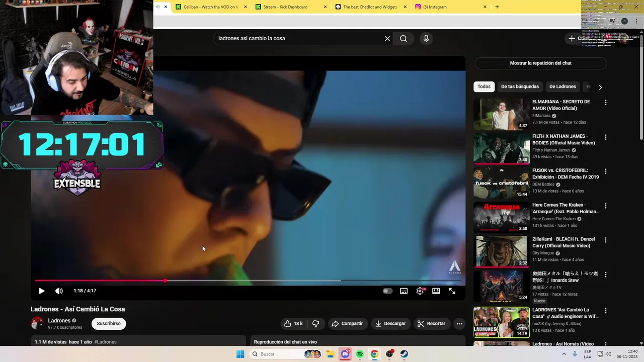Open 'FILTH X NATHAN JAMES - BODIES' title
644x362 pixels.
pos(563,139)
